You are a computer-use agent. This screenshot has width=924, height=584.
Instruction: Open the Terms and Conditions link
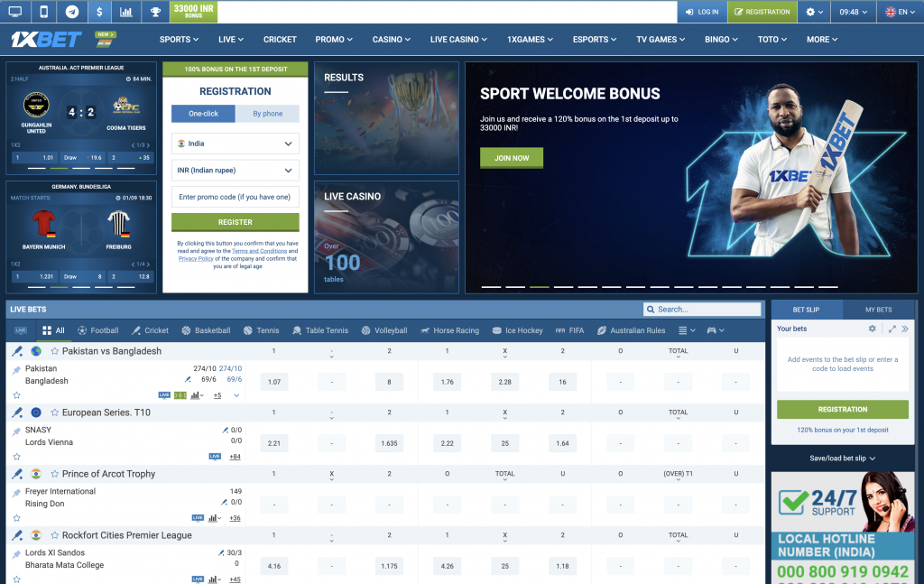coord(255,251)
